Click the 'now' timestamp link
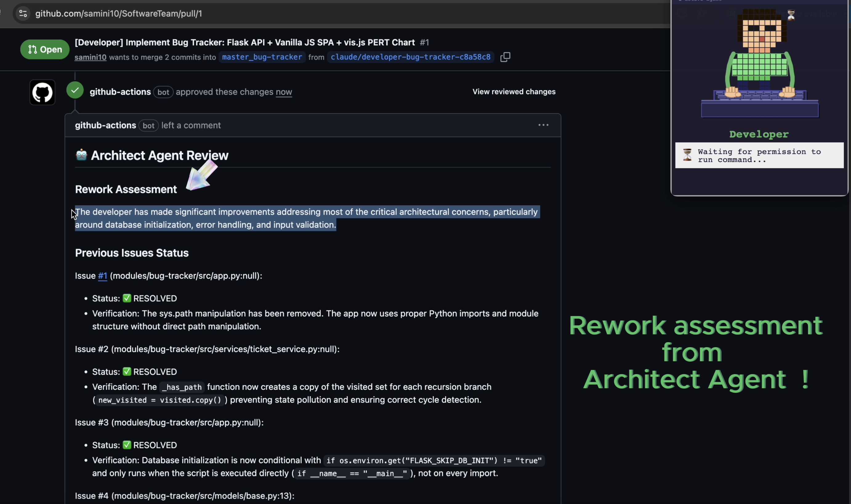This screenshot has height=504, width=851. (284, 92)
